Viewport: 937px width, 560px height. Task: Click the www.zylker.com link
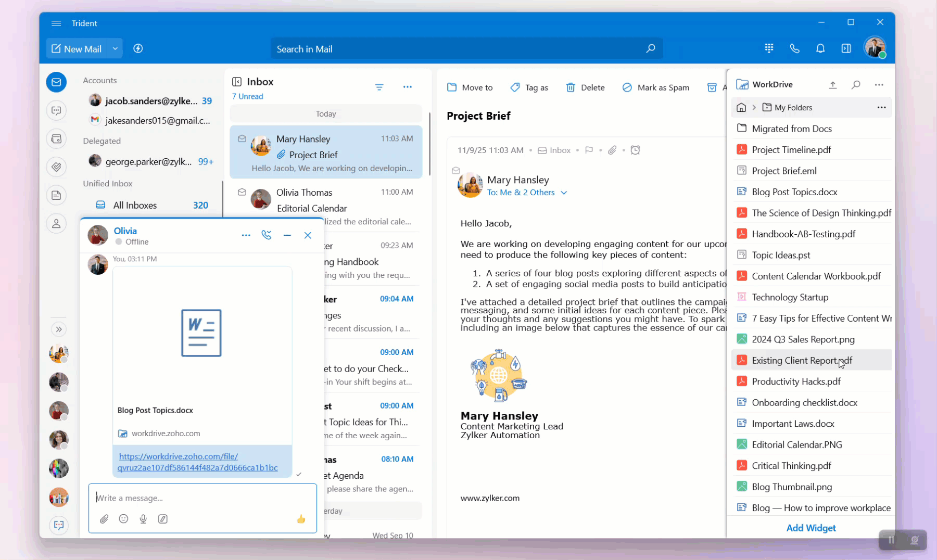pos(490,498)
